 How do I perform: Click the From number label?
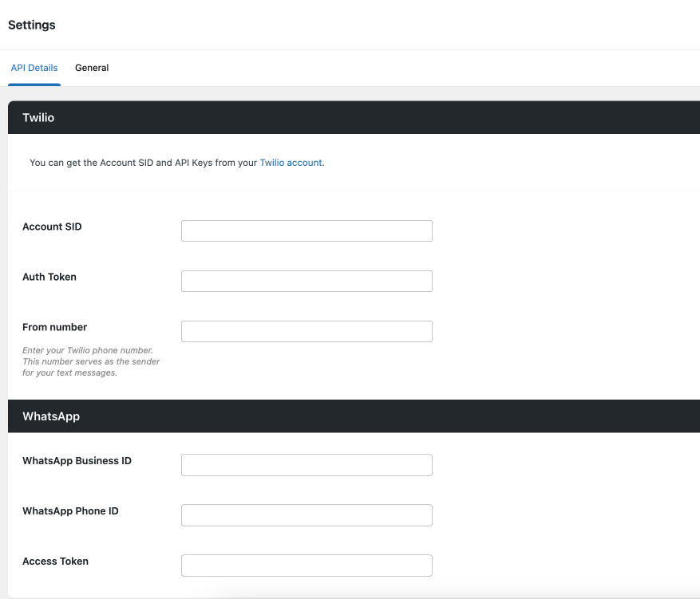[x=55, y=328]
